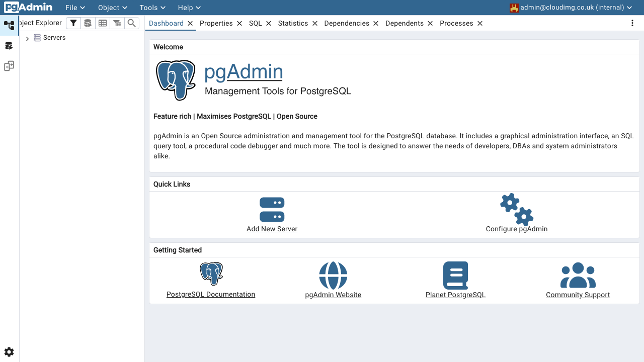Click the user avatar icon in header

[x=514, y=8]
